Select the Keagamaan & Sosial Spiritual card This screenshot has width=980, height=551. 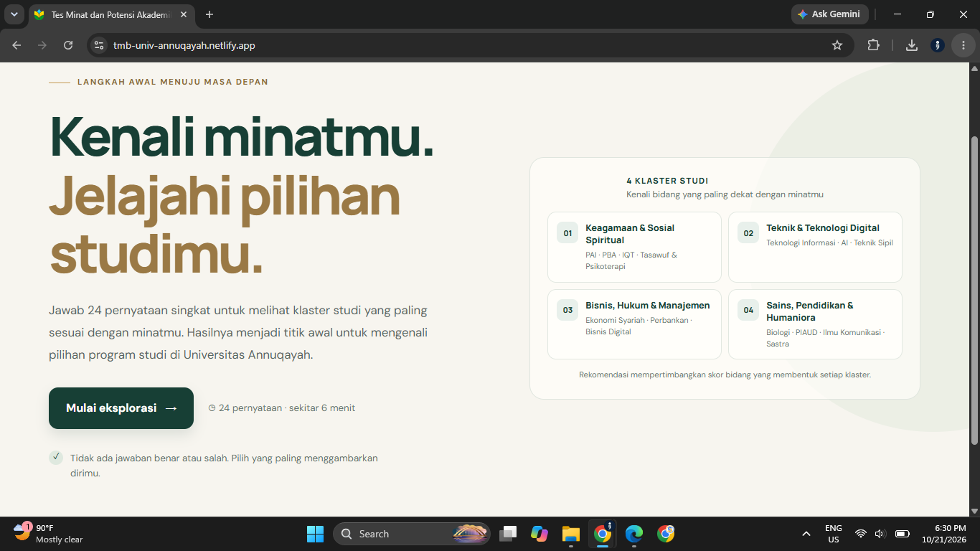634,247
